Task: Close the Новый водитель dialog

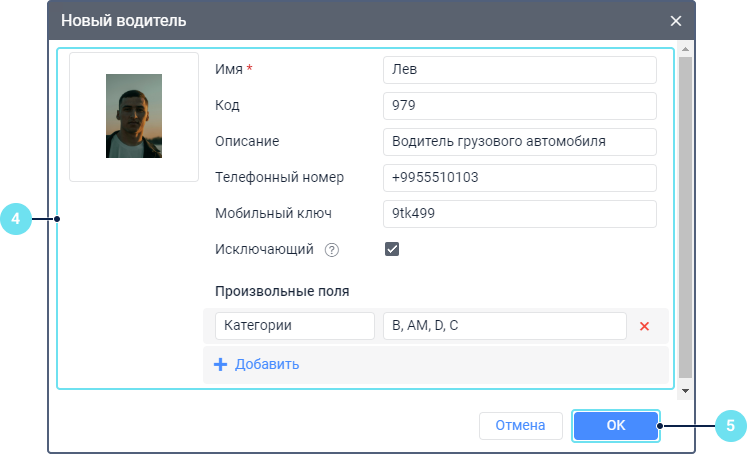Action: (676, 20)
